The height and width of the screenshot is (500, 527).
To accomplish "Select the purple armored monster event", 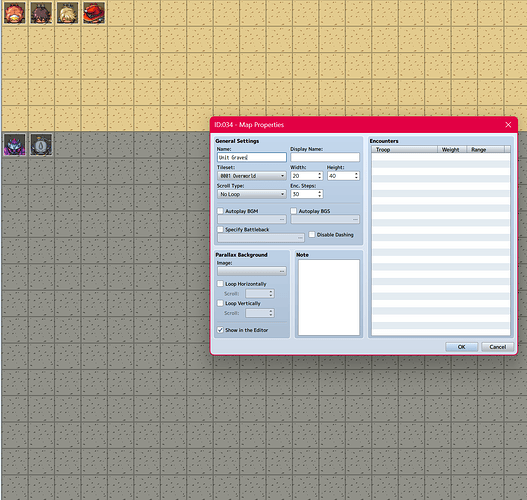I will click(x=15, y=144).
